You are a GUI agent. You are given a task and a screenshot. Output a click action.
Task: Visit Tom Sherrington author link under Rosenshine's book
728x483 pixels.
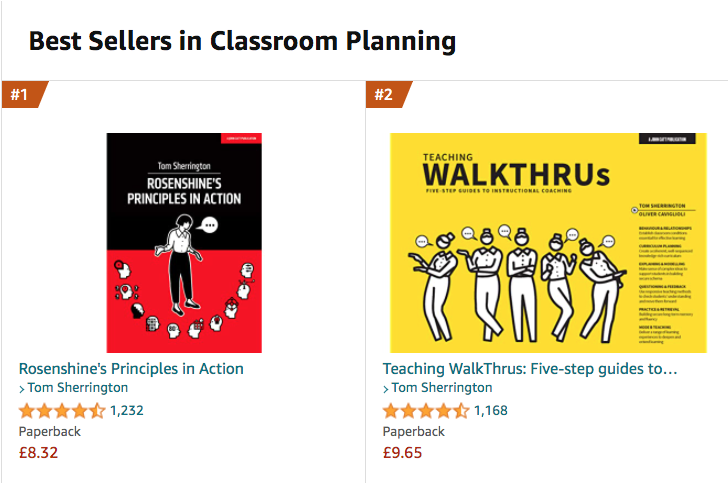pyautogui.click(x=79, y=388)
